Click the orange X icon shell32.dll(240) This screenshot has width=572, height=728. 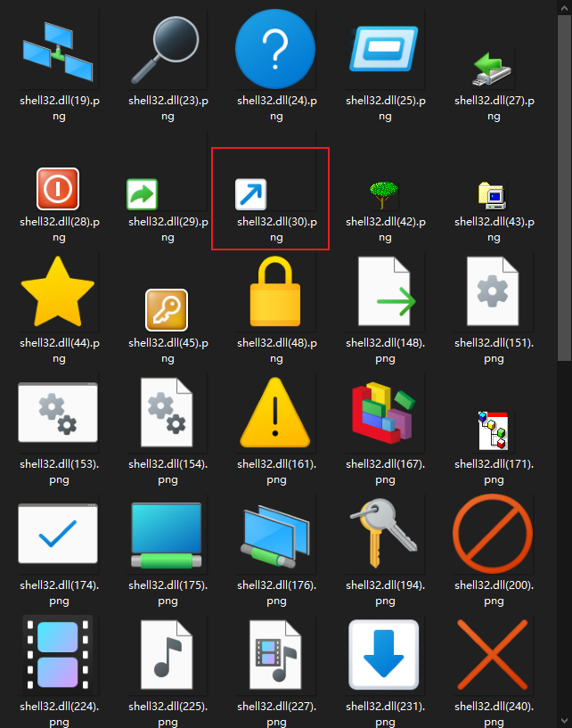[x=493, y=655]
